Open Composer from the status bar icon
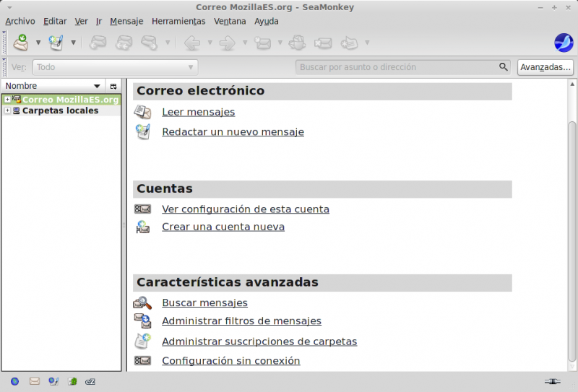The image size is (578, 392). coord(53,381)
